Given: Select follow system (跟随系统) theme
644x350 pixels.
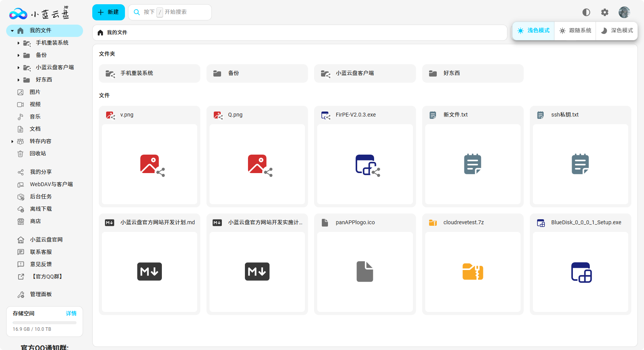Looking at the screenshot, I should (x=575, y=30).
